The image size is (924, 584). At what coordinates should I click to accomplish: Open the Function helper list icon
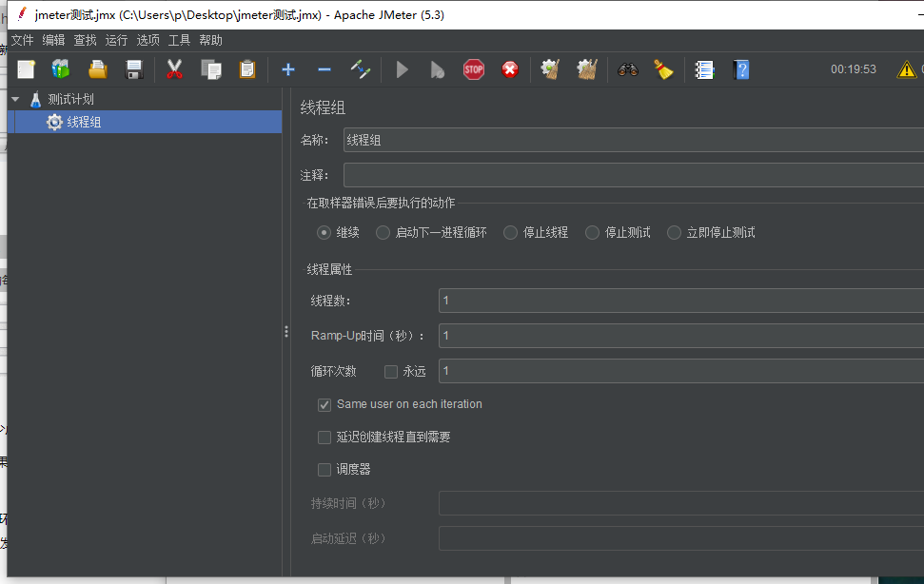[704, 69]
